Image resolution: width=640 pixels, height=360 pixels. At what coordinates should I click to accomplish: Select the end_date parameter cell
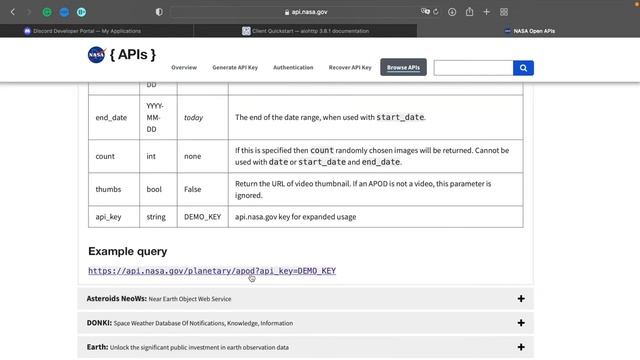click(x=114, y=118)
